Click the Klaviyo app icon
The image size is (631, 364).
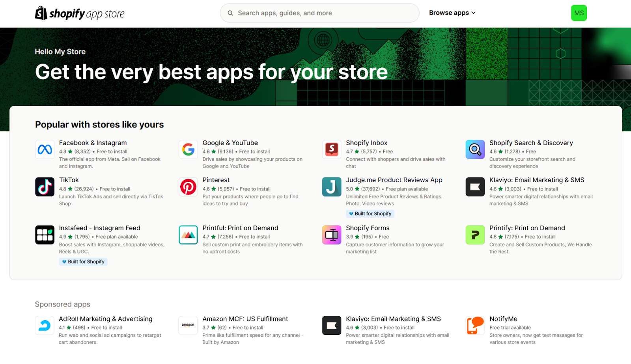(x=475, y=187)
